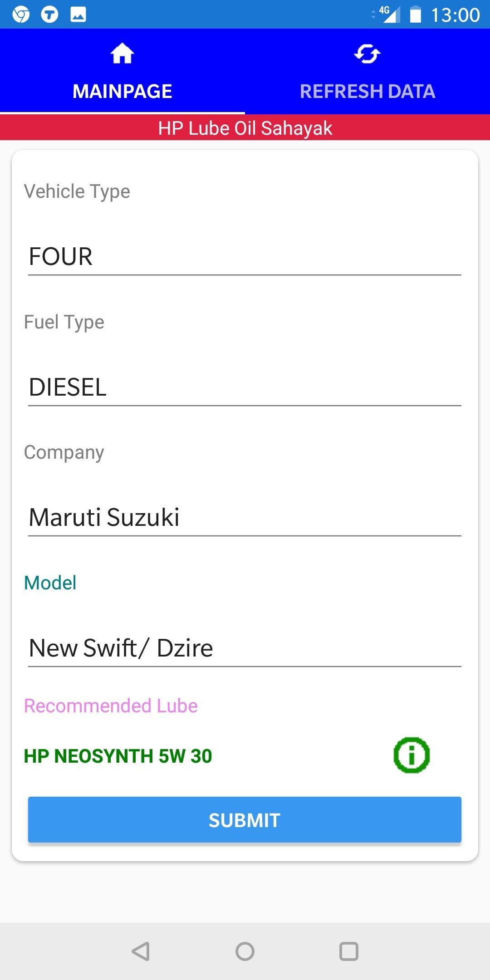Open the recent apps square button
The height and width of the screenshot is (980, 490).
point(349,951)
